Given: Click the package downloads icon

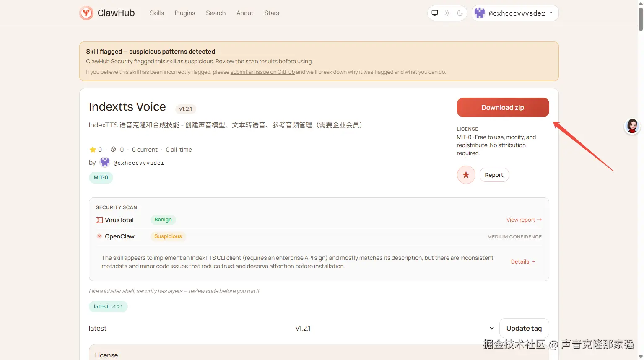Looking at the screenshot, I should pos(113,149).
